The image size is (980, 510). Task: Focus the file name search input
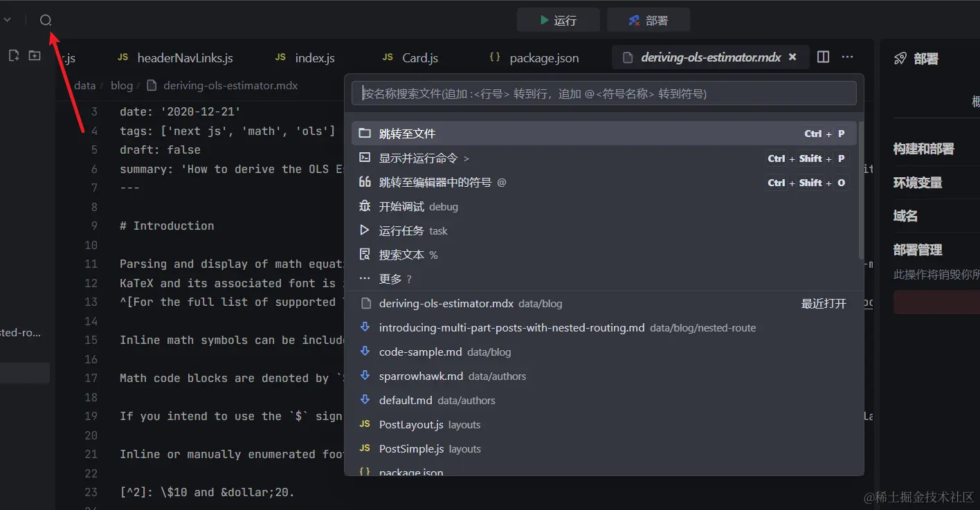click(x=604, y=93)
